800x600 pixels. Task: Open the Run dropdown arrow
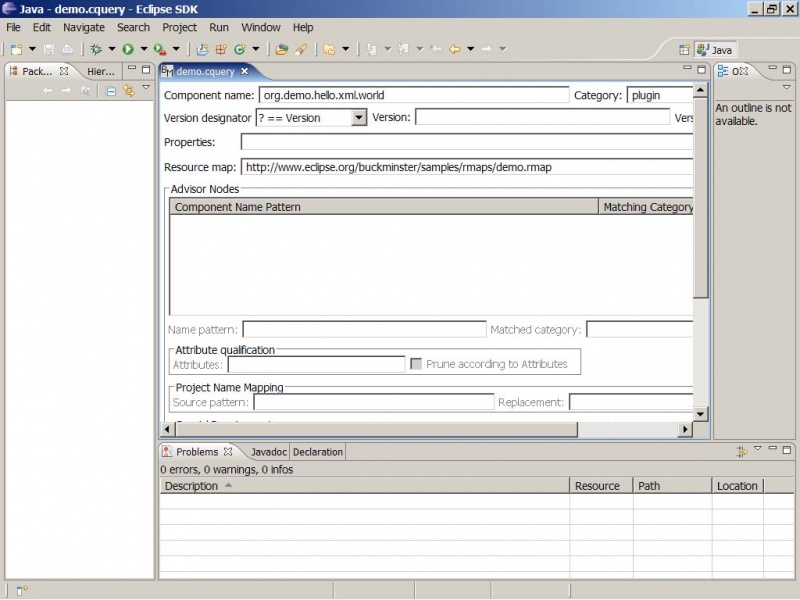[144, 49]
